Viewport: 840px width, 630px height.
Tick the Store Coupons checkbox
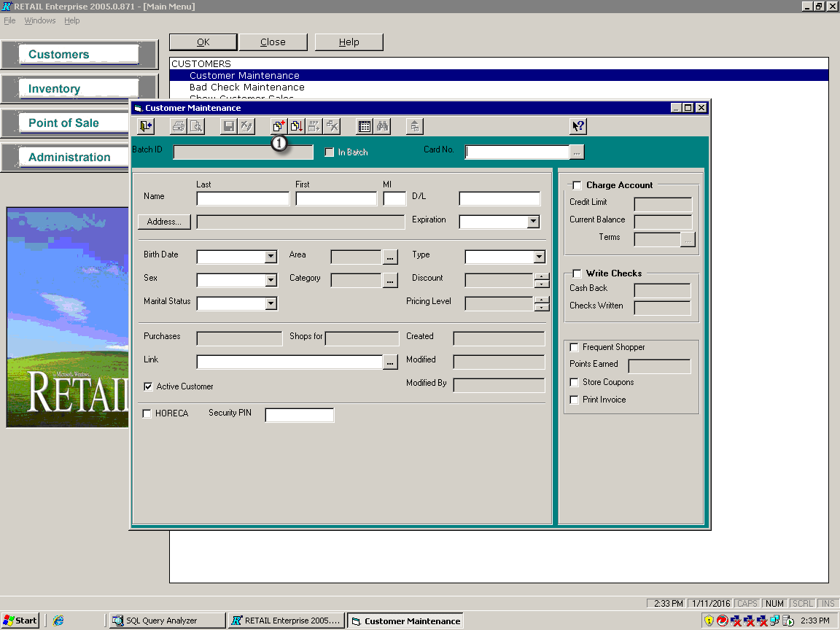click(x=574, y=382)
